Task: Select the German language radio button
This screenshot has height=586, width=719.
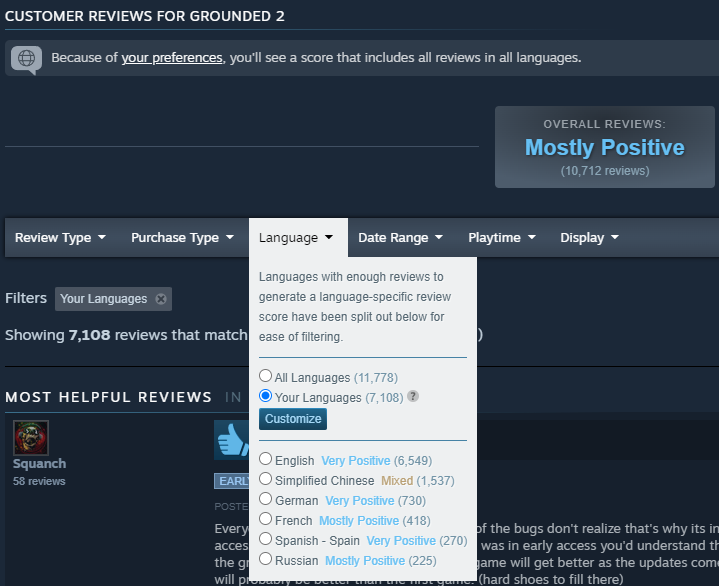Action: coord(265,498)
